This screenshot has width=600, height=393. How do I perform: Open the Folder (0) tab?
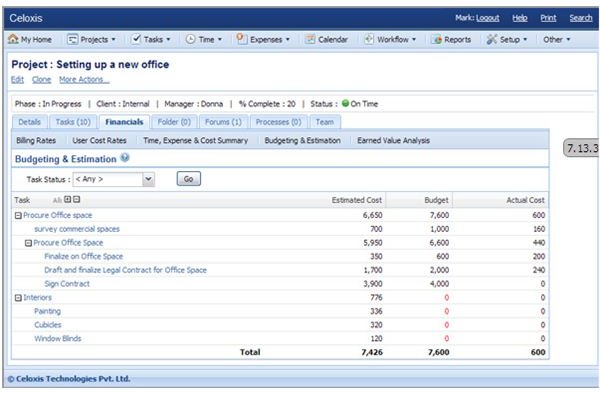click(174, 122)
